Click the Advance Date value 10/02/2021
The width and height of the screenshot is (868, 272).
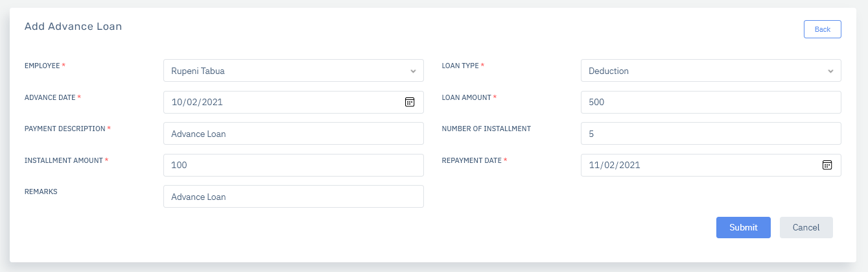click(198, 102)
